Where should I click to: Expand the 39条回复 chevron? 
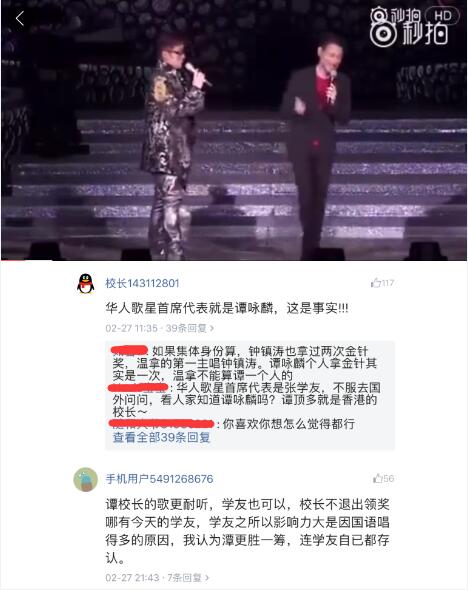click(212, 328)
